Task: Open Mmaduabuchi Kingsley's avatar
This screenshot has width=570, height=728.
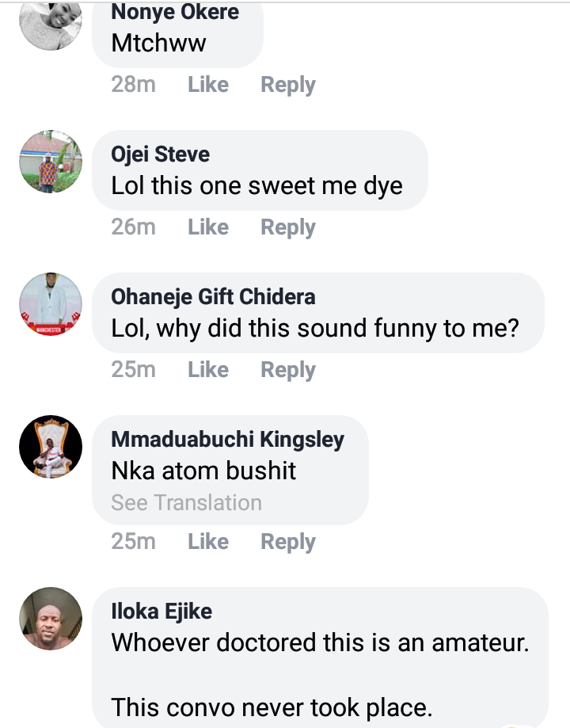Action: coord(51,447)
